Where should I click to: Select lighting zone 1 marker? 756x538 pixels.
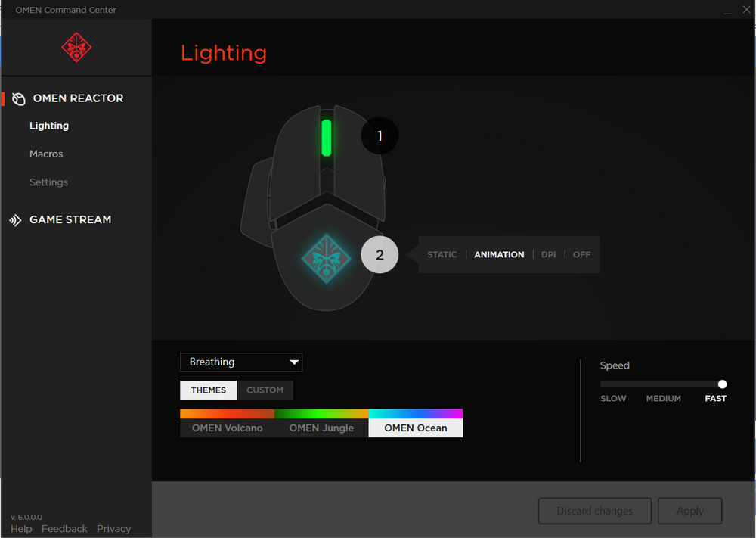[380, 135]
